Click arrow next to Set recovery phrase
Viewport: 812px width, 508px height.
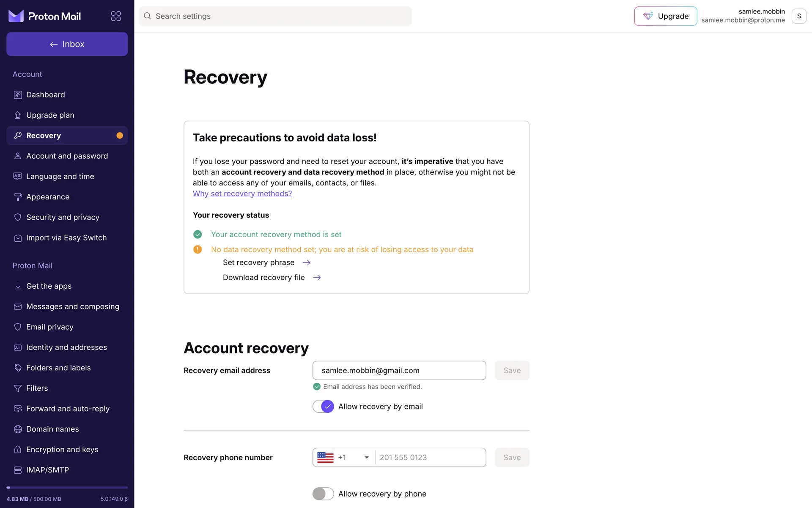coord(307,263)
